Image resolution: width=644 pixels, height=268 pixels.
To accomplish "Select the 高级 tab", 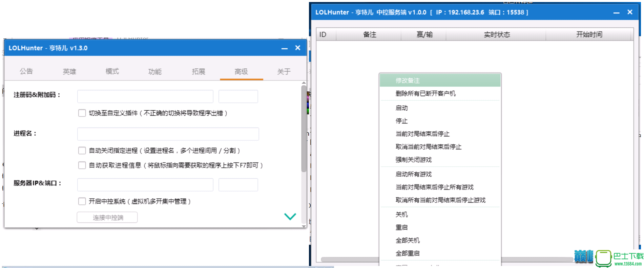I will pyautogui.click(x=241, y=71).
